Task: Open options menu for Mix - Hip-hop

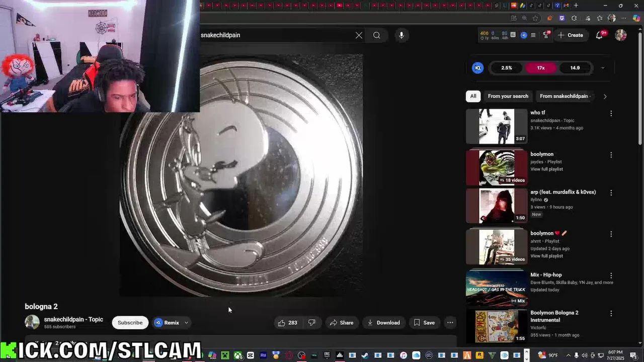Action: tap(611, 276)
